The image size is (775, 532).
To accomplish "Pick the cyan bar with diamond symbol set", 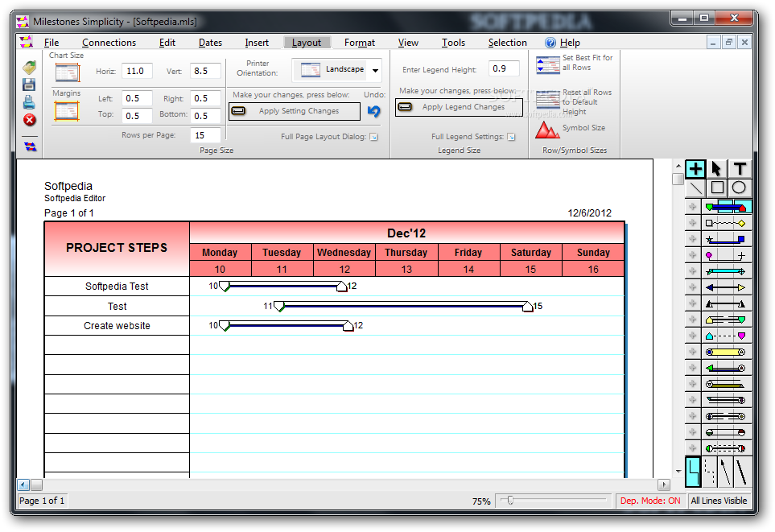I will tap(726, 271).
